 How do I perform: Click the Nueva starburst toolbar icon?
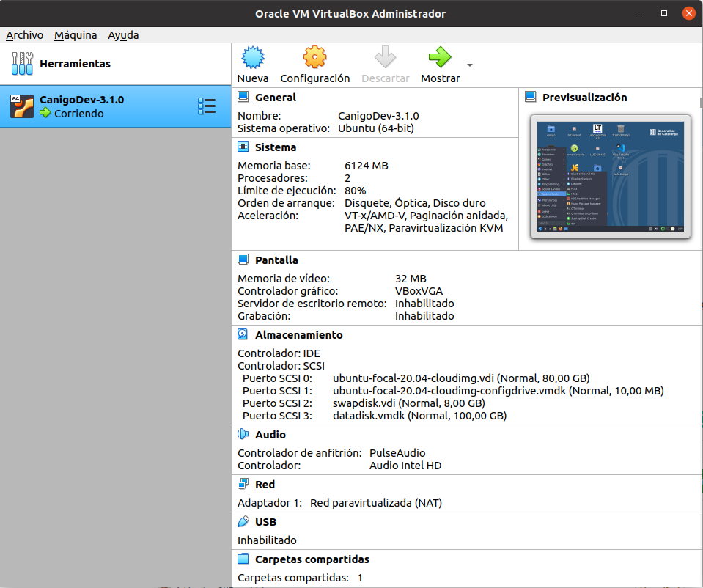point(253,57)
